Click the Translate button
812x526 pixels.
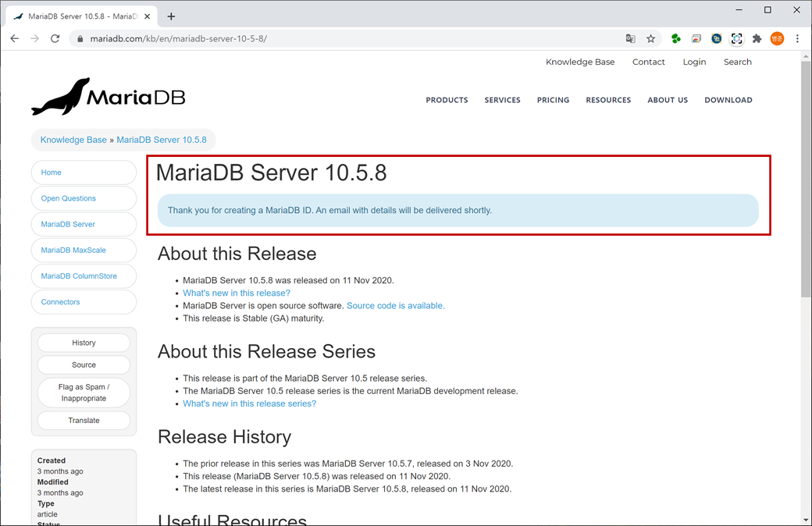(84, 421)
